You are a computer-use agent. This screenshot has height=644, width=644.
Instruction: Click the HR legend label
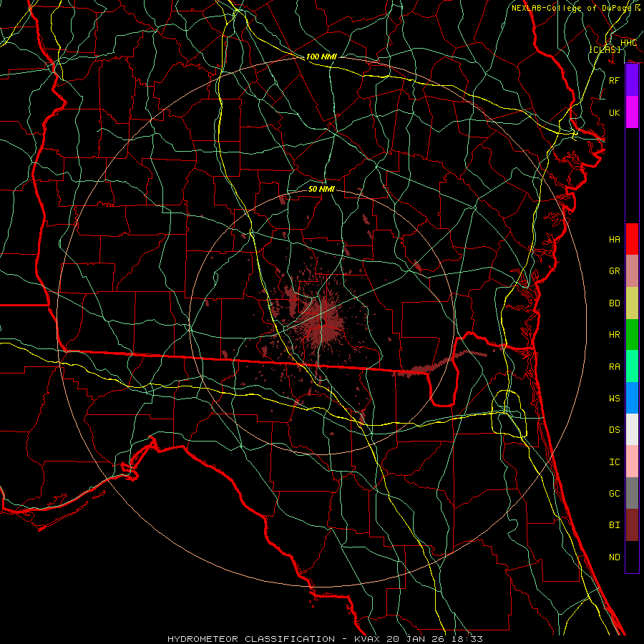pyautogui.click(x=615, y=335)
